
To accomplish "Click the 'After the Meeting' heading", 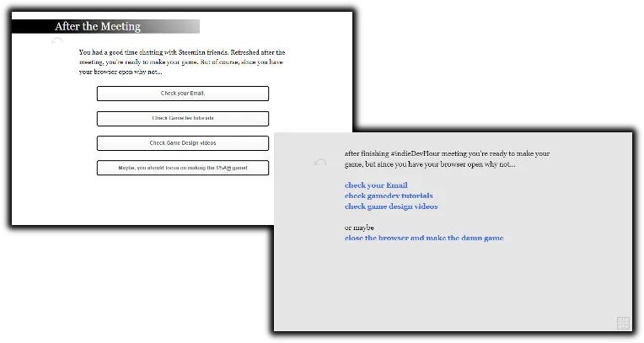I will 98,26.
